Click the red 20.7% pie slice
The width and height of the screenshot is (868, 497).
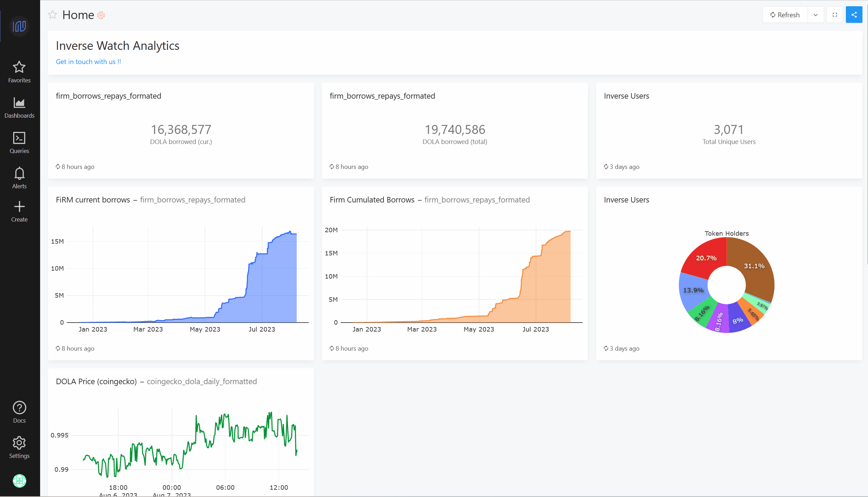(x=705, y=258)
